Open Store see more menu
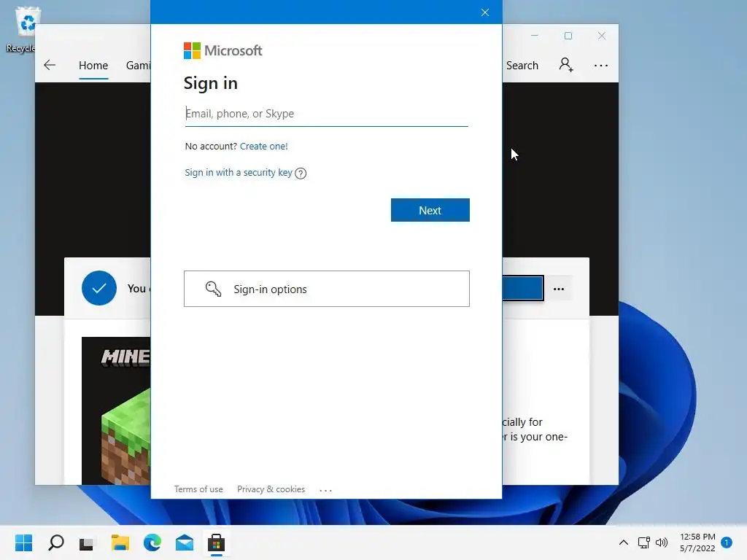The width and height of the screenshot is (747, 560). point(601,65)
